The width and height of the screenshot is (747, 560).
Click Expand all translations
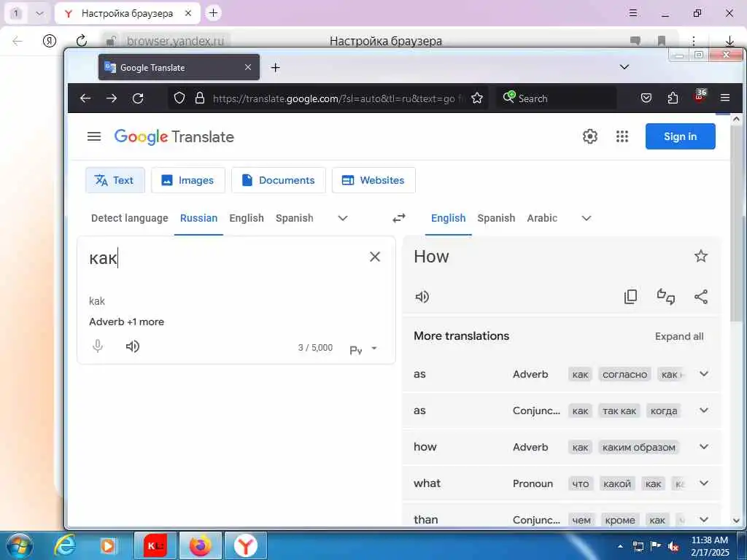coord(679,336)
